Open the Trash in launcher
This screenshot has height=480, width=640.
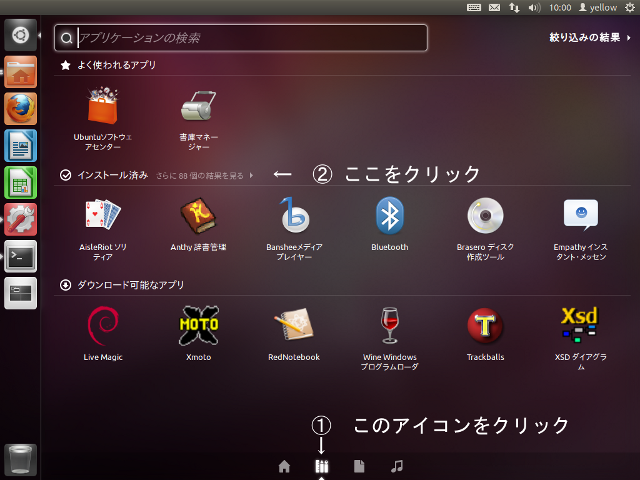point(20,460)
